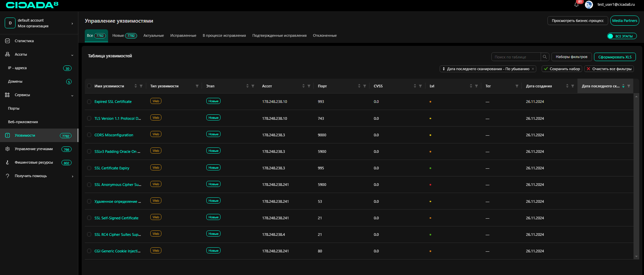Focus the Поиск по таблице field
The width and height of the screenshot is (644, 275).
point(516,57)
